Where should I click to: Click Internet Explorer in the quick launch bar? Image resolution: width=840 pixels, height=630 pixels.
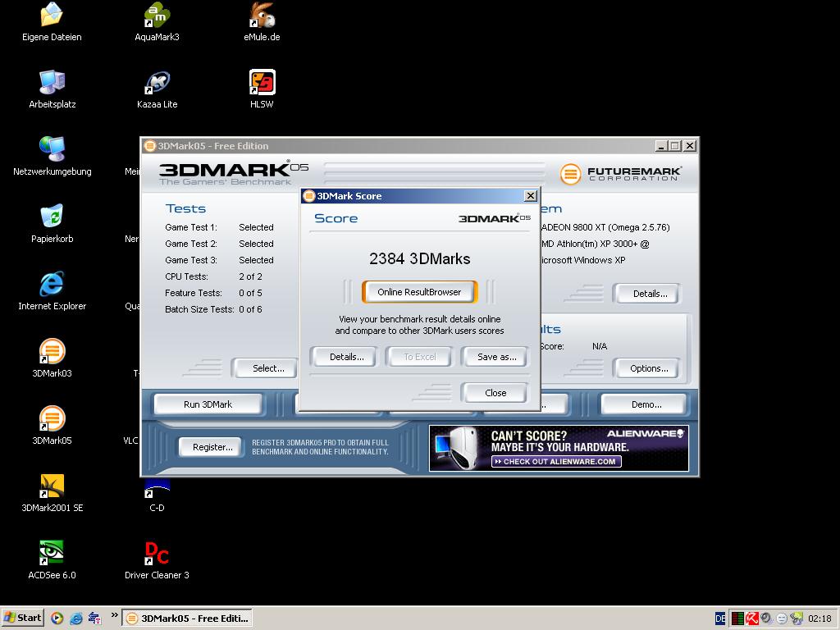pos(76,619)
